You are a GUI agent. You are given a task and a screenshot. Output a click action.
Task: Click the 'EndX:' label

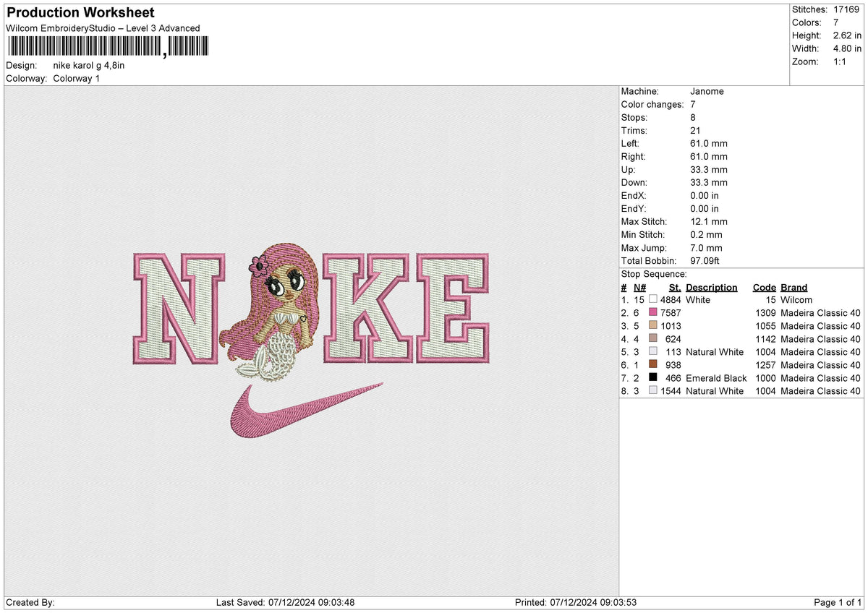coord(634,195)
